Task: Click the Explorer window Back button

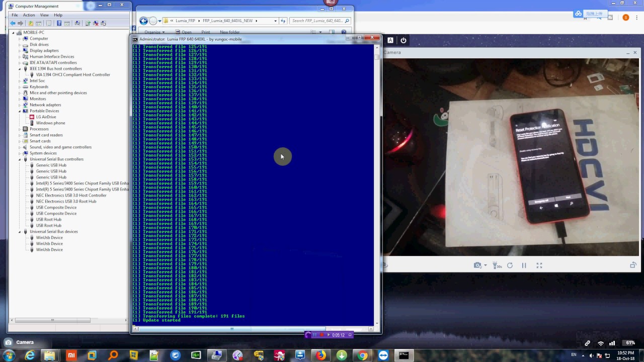Action: [144, 21]
